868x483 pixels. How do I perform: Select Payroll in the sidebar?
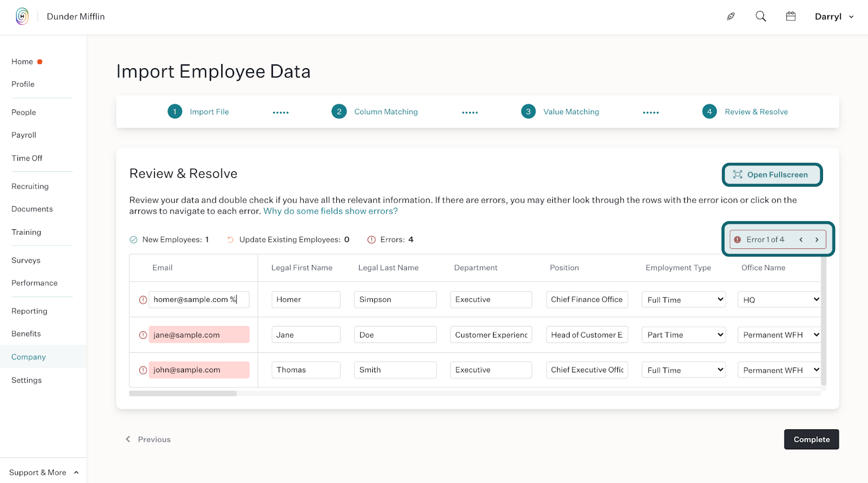pos(24,135)
